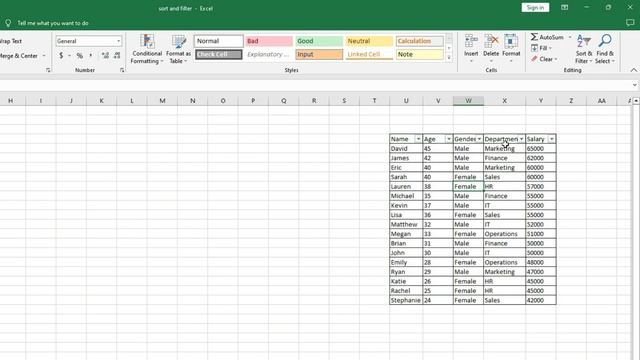Open Merge & Center dropdown arrow
Viewport: 640px width, 360px height.
click(x=44, y=56)
